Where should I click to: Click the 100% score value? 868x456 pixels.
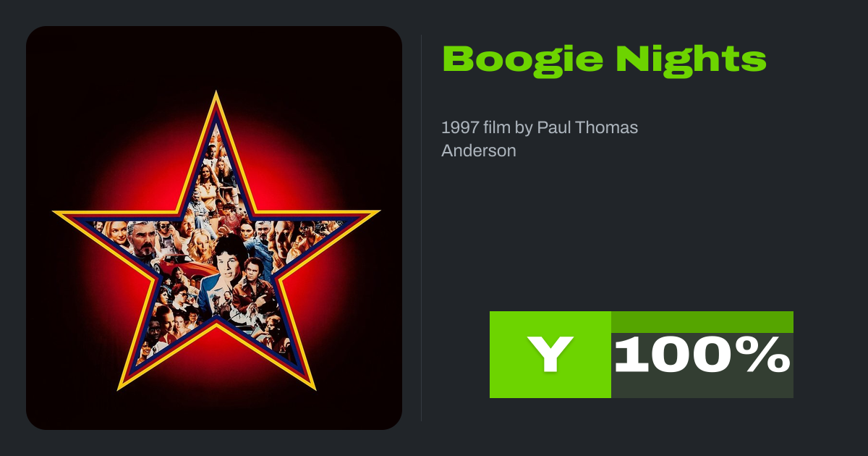click(x=702, y=356)
